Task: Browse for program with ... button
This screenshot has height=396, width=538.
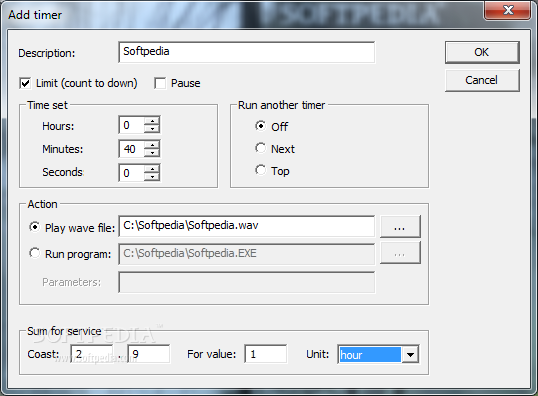Action: (400, 253)
